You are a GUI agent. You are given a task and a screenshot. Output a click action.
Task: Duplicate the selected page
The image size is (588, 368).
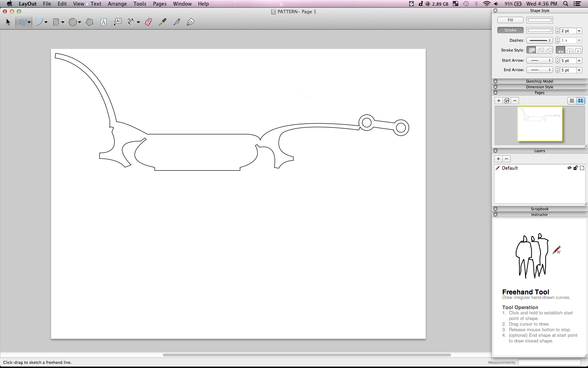point(506,101)
